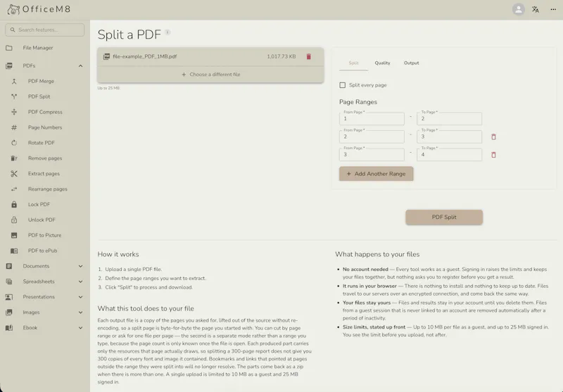Open Remove pages in the sidebar
The image size is (563, 392).
pos(45,158)
